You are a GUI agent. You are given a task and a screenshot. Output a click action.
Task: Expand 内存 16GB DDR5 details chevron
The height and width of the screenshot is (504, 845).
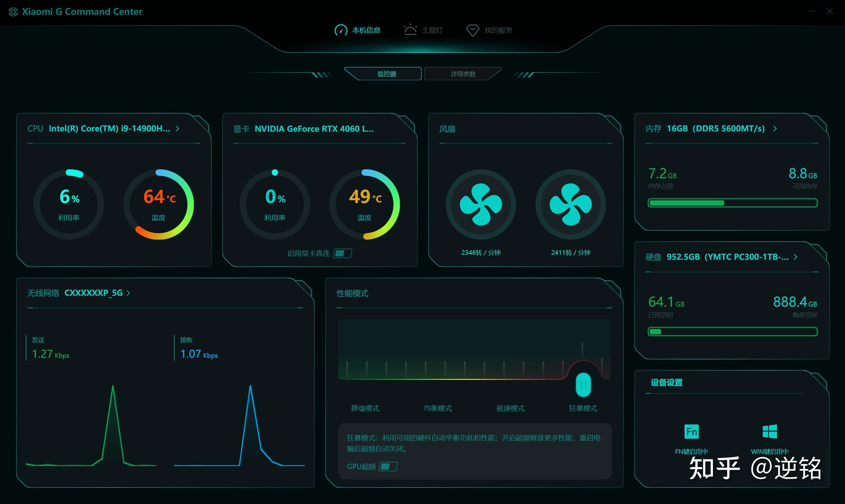pos(775,129)
